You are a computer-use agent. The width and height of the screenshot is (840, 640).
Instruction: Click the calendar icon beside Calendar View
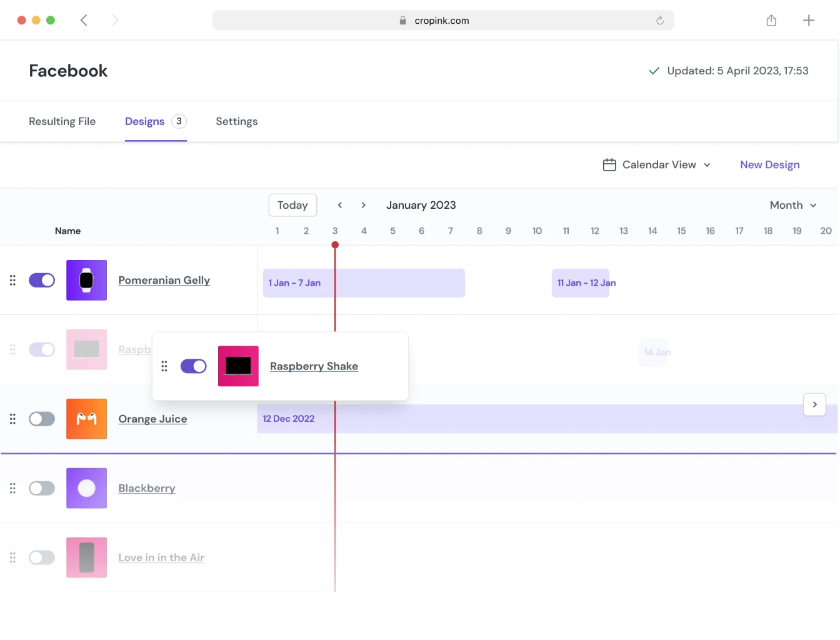click(x=610, y=164)
